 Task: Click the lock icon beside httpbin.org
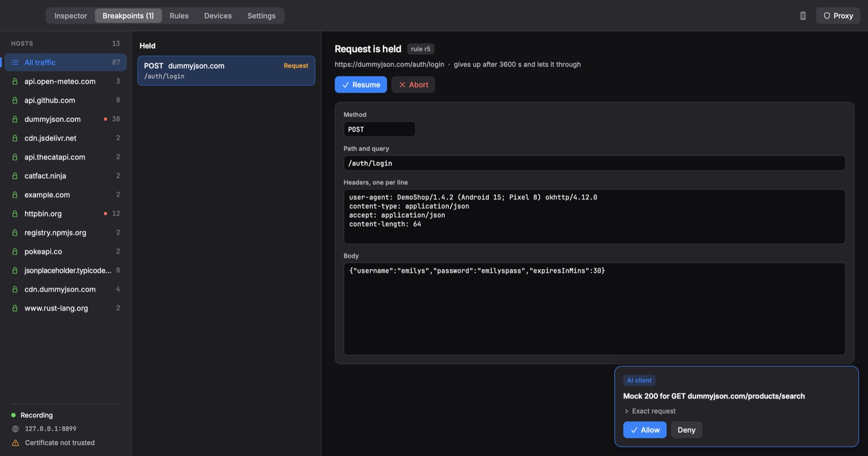pyautogui.click(x=15, y=214)
